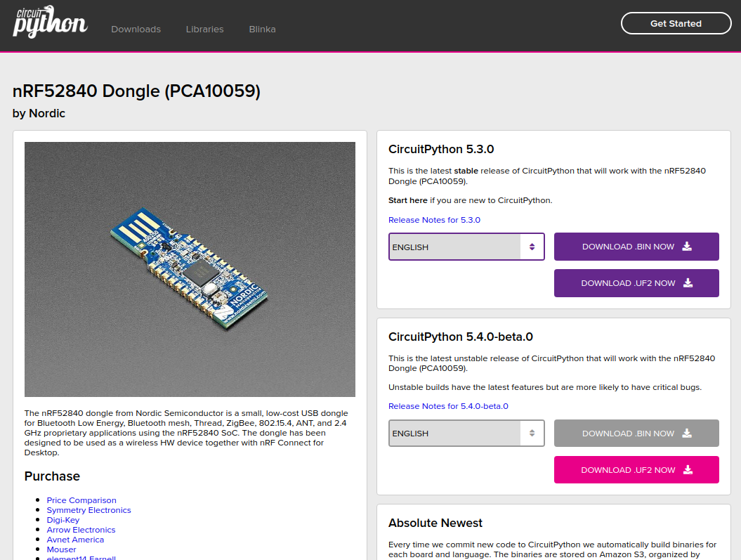Open Release Notes for 5.3.0
741x560 pixels.
coord(434,220)
